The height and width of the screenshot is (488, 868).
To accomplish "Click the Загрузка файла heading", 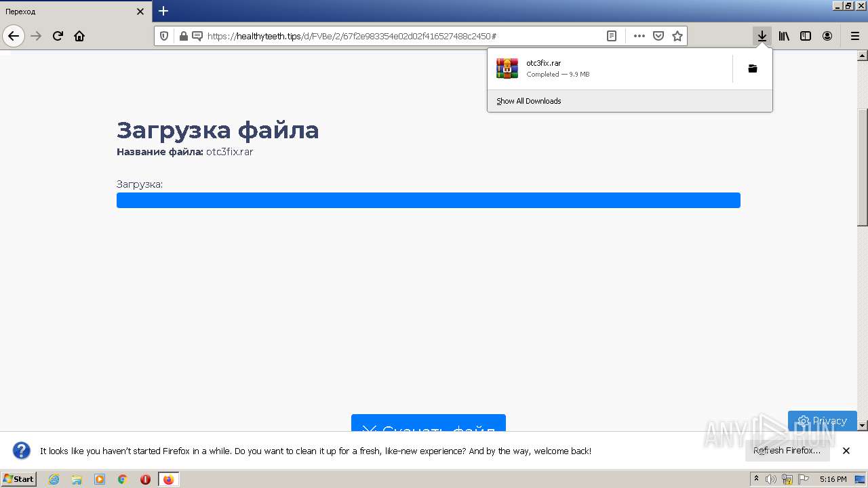I will [x=218, y=130].
